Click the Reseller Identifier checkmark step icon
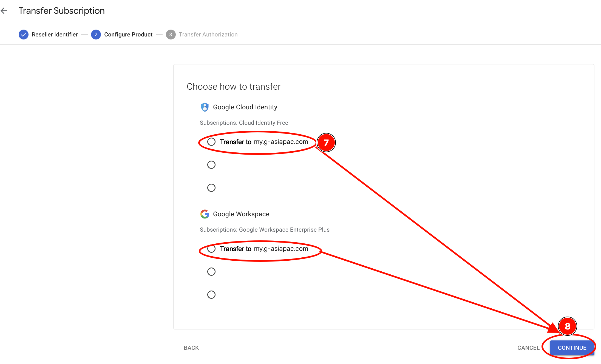Viewport: 601px width, 364px height. pyautogui.click(x=24, y=35)
